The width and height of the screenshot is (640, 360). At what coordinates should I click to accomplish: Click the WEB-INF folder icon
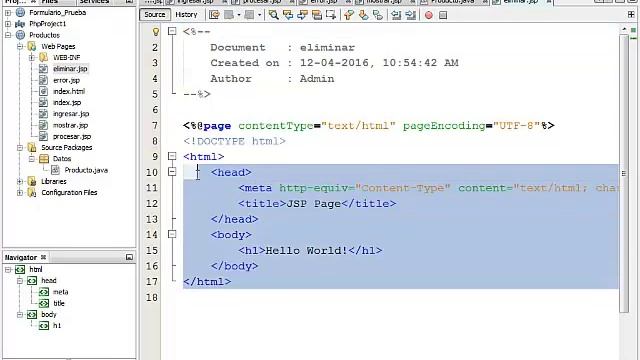click(x=43, y=58)
